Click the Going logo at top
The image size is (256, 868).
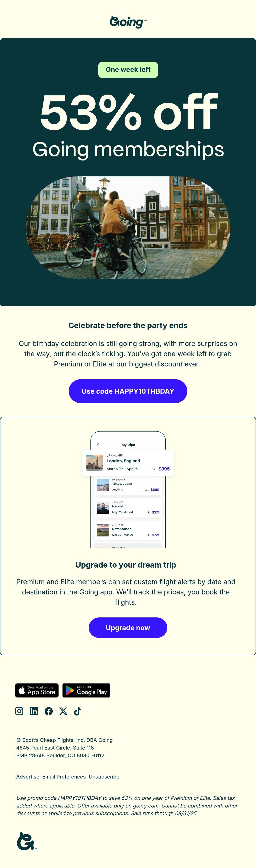pos(128,22)
